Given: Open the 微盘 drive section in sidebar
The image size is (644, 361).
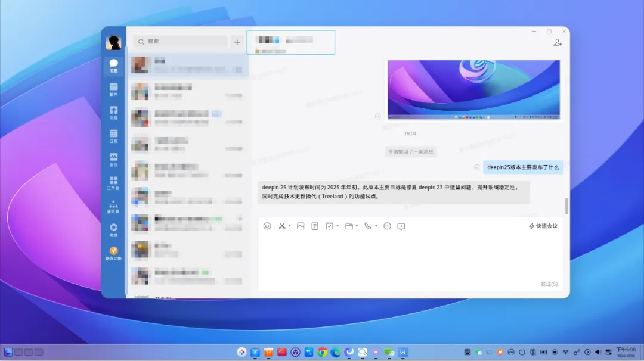Looking at the screenshot, I should coord(113,230).
